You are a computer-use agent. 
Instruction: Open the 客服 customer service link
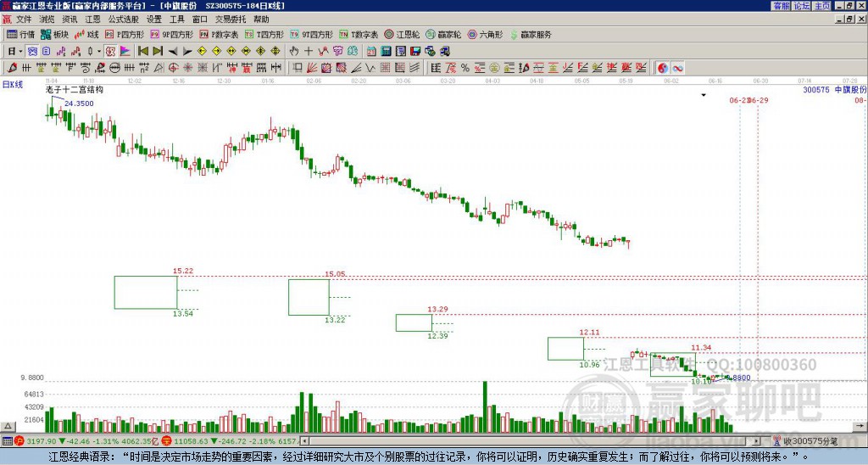point(781,6)
